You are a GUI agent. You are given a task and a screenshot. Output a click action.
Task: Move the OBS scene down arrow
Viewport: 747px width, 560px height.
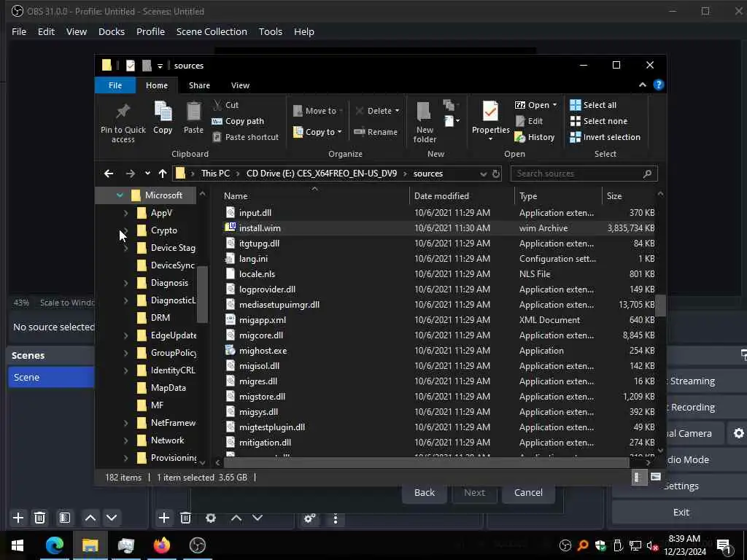click(x=112, y=518)
